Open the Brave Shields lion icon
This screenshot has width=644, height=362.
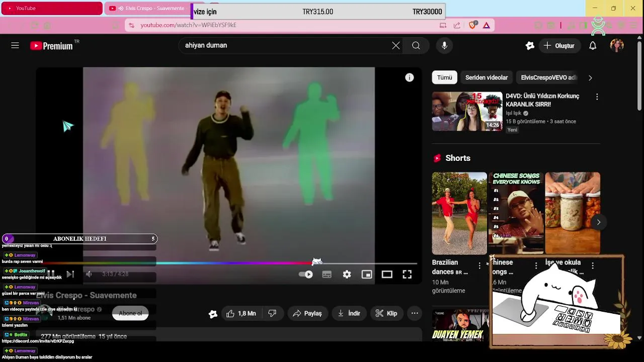(x=472, y=25)
